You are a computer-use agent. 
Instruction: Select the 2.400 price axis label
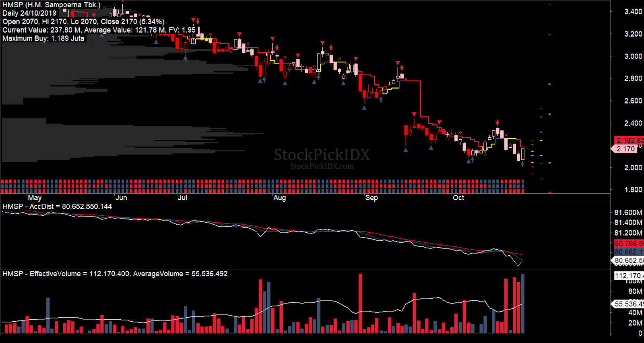(633, 123)
